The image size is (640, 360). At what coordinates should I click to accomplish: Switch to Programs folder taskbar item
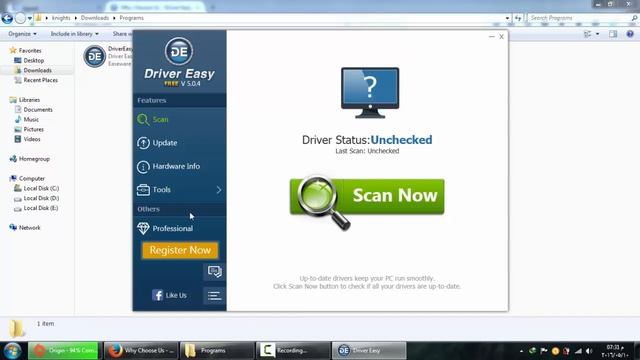(x=217, y=351)
